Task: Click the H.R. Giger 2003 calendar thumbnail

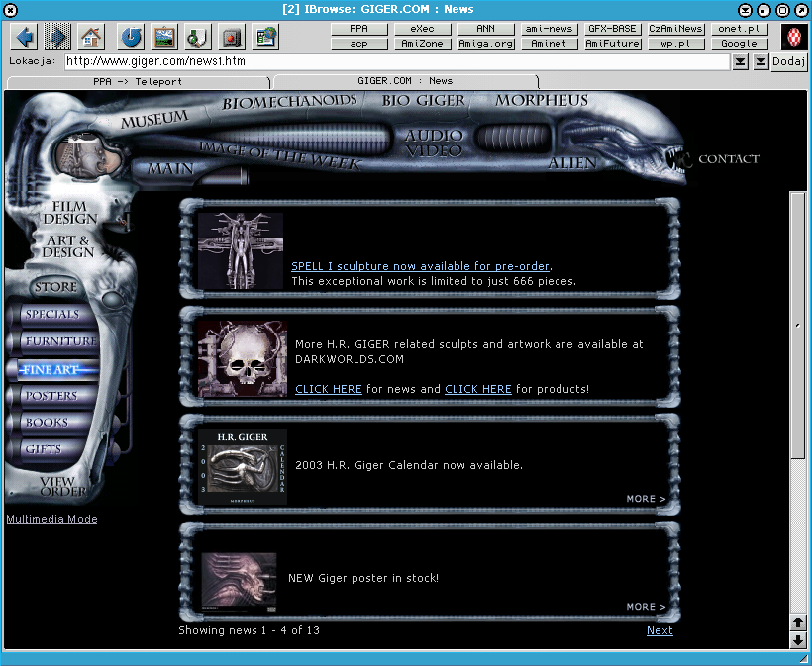Action: coord(243,467)
